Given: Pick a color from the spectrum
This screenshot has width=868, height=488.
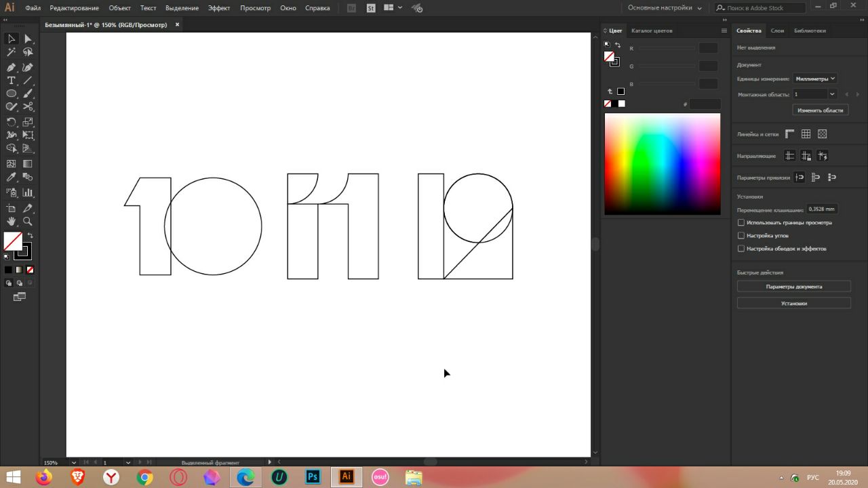Looking at the screenshot, I should (x=663, y=164).
